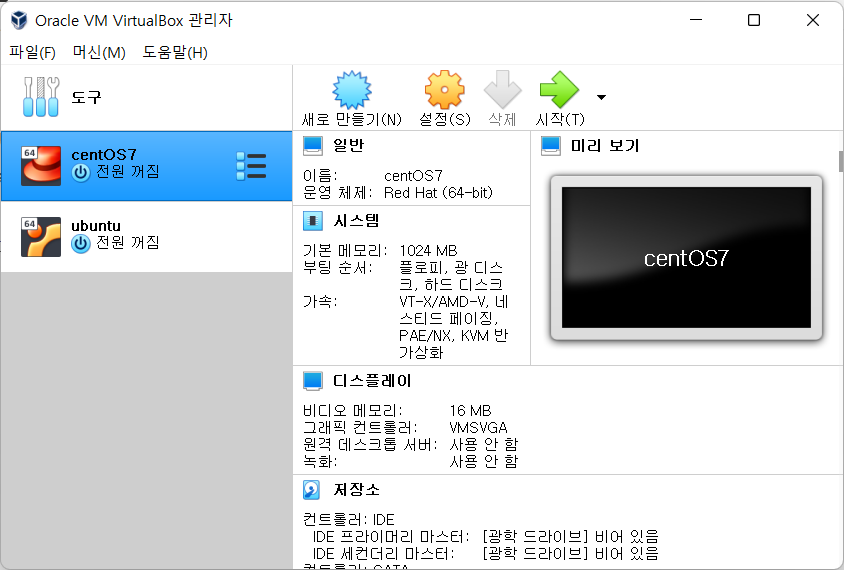The image size is (844, 570).
Task: Open the Help (도움말) menu
Action: [175, 52]
